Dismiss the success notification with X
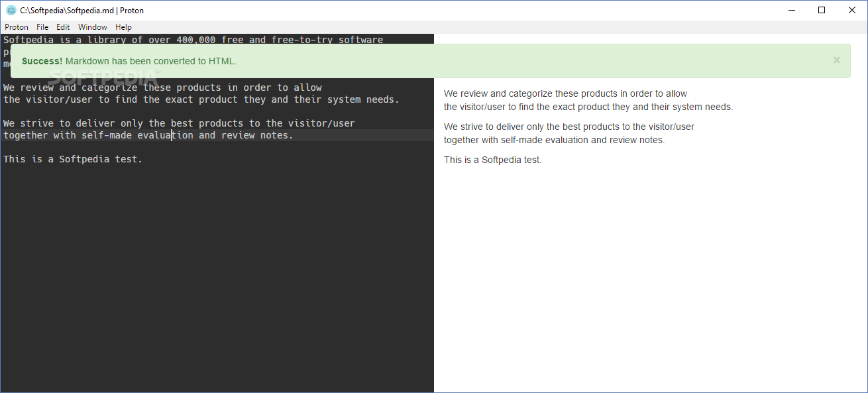Image resolution: width=868 pixels, height=393 pixels. click(836, 60)
